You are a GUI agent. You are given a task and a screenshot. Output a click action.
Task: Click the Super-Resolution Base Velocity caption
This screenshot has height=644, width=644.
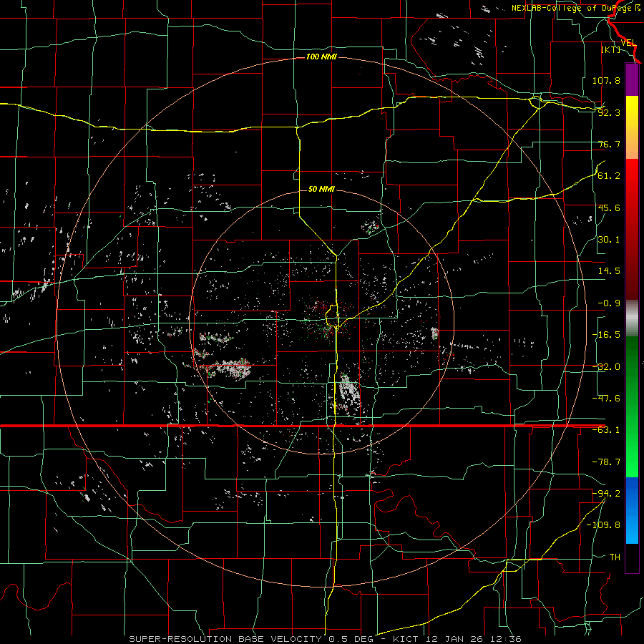(x=326, y=639)
